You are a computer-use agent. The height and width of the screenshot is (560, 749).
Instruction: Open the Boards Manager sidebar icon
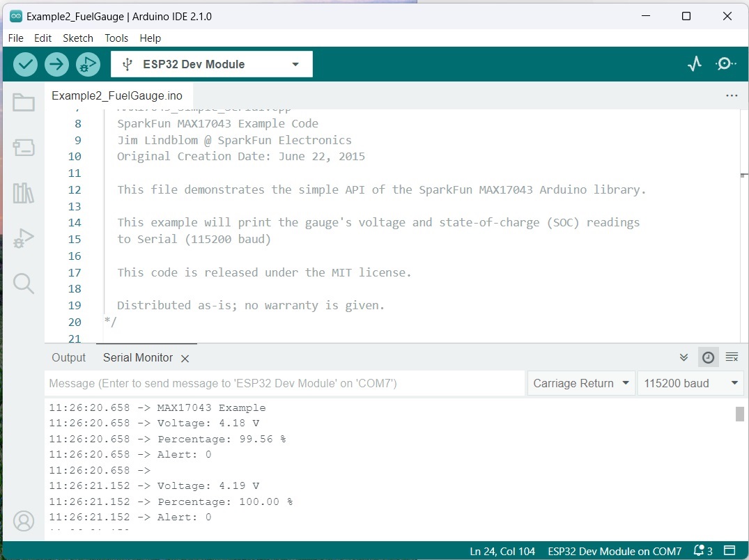point(24,148)
